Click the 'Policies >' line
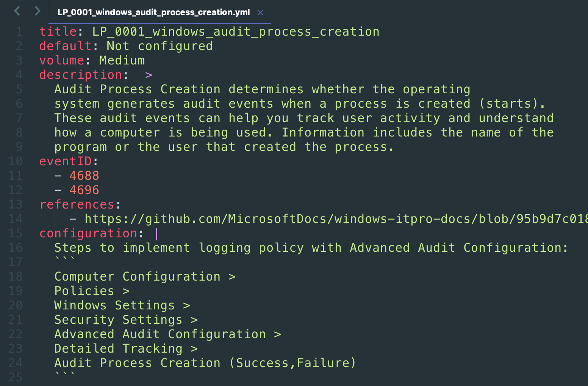588x386 pixels. pyautogui.click(x=92, y=291)
